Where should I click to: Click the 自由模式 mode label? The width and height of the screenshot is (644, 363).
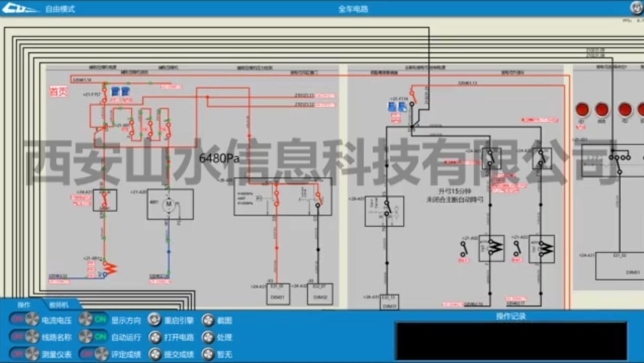(60, 9)
